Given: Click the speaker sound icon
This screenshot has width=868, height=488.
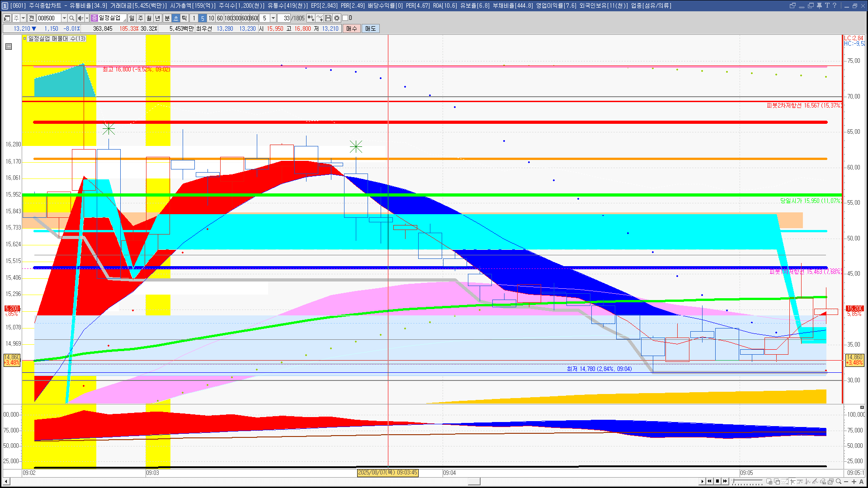Looking at the screenshot, I should 80,18.
